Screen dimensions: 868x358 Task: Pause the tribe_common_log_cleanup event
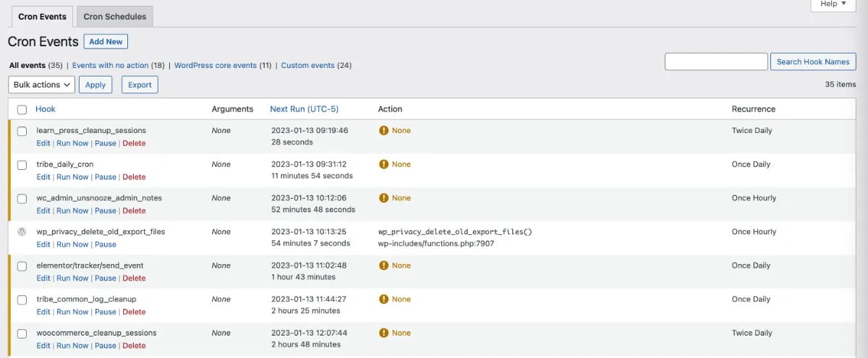pos(106,312)
